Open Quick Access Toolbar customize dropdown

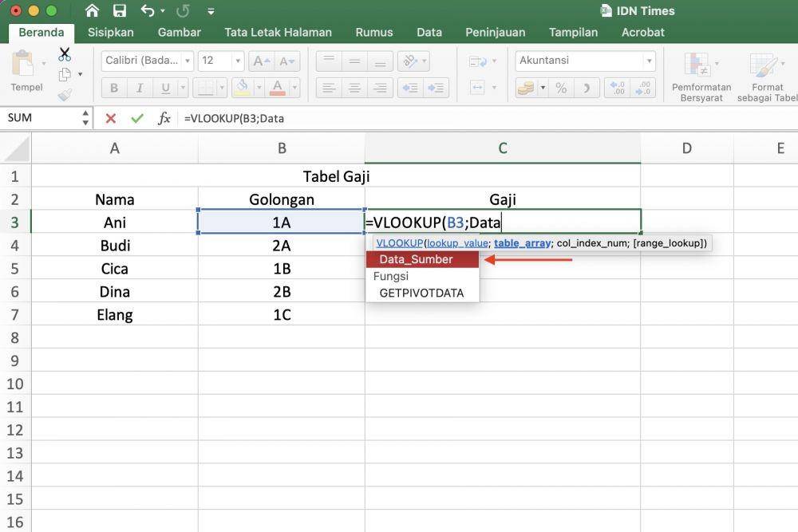211,11
